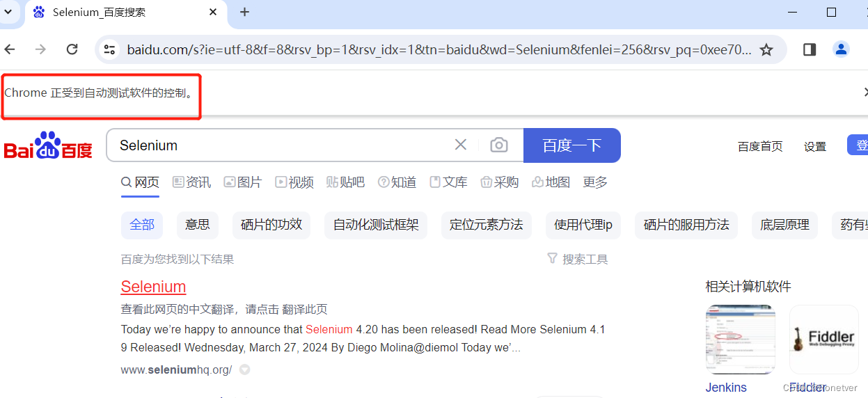This screenshot has width=868, height=398.
Task: Click the 翻译此页 link
Action: [x=305, y=309]
